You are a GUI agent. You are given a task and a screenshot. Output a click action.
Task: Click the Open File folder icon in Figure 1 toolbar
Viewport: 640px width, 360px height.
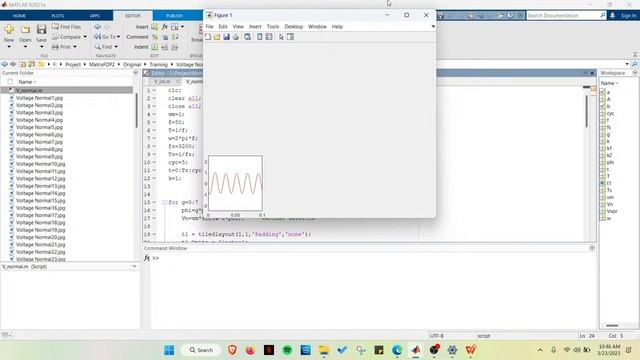pos(217,37)
